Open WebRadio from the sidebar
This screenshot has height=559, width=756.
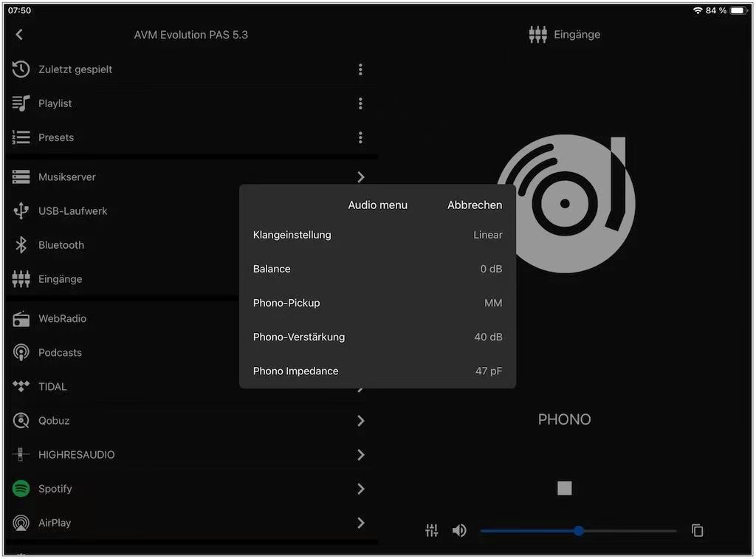(x=62, y=319)
